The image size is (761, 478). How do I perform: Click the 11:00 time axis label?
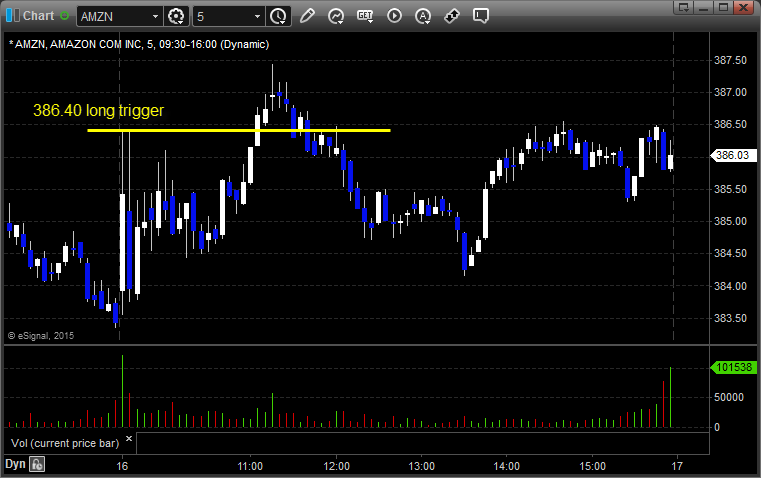pyautogui.click(x=250, y=466)
